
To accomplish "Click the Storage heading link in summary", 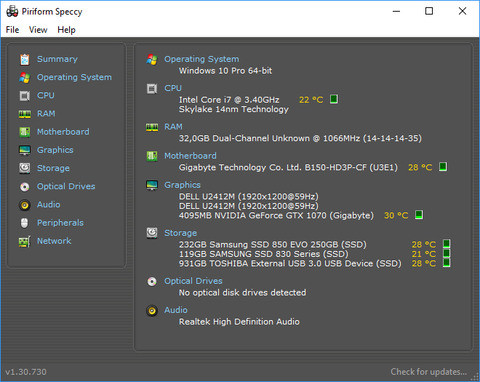I will click(180, 233).
